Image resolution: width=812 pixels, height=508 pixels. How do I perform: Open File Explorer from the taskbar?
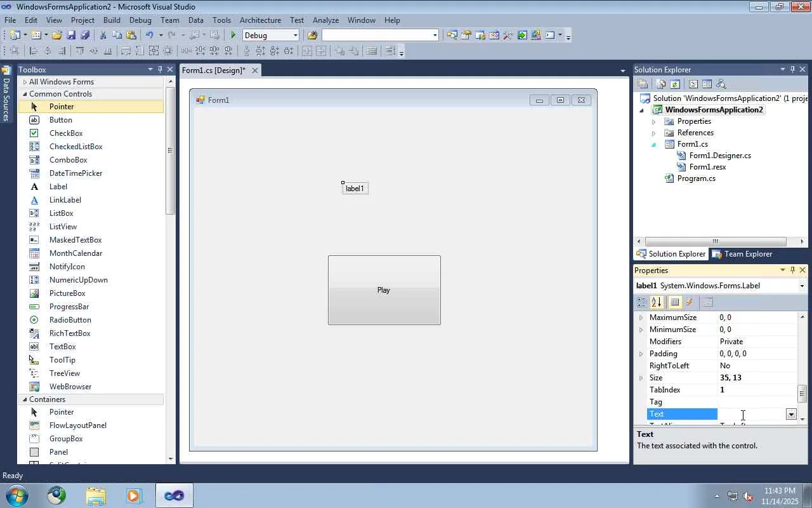point(96,495)
